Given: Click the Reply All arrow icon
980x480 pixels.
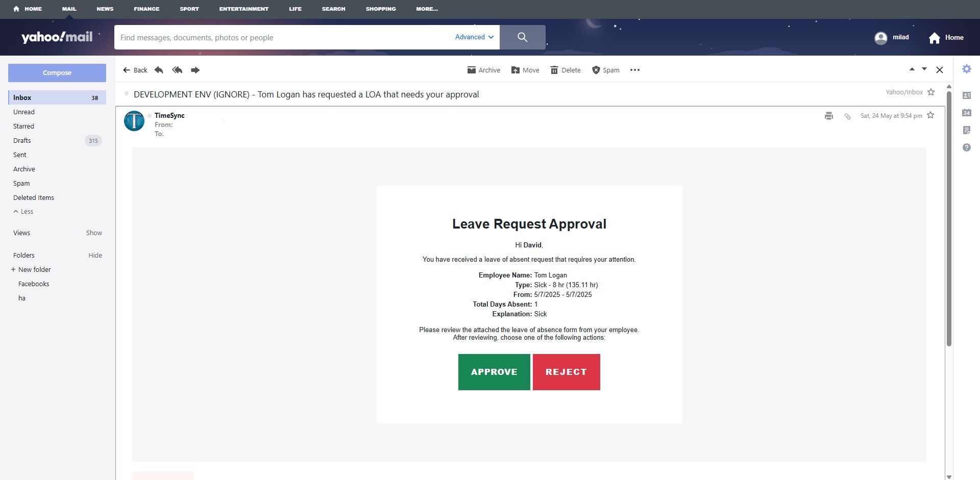Looking at the screenshot, I should pyautogui.click(x=177, y=70).
